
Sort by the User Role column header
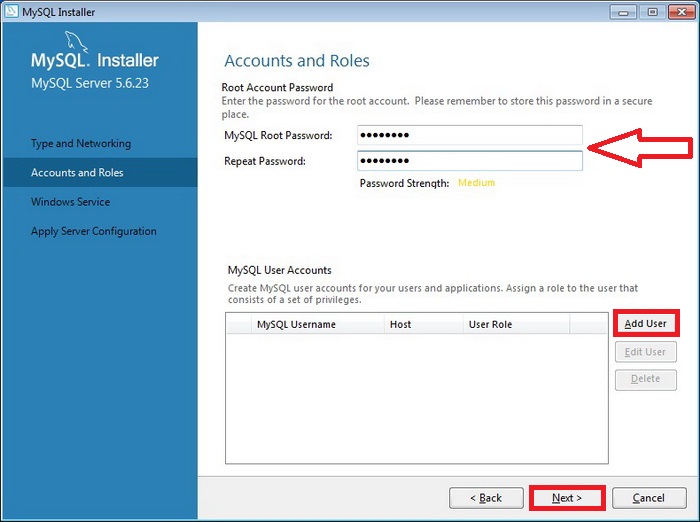(x=516, y=324)
